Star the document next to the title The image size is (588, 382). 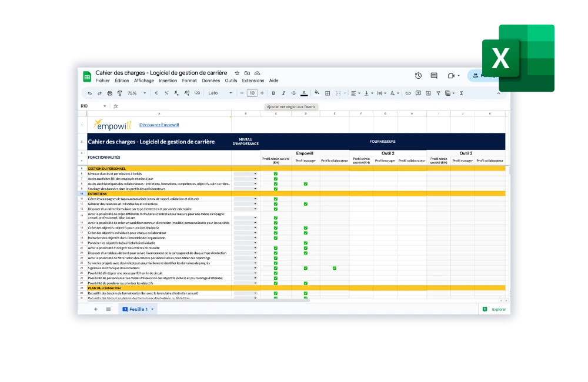237,73
